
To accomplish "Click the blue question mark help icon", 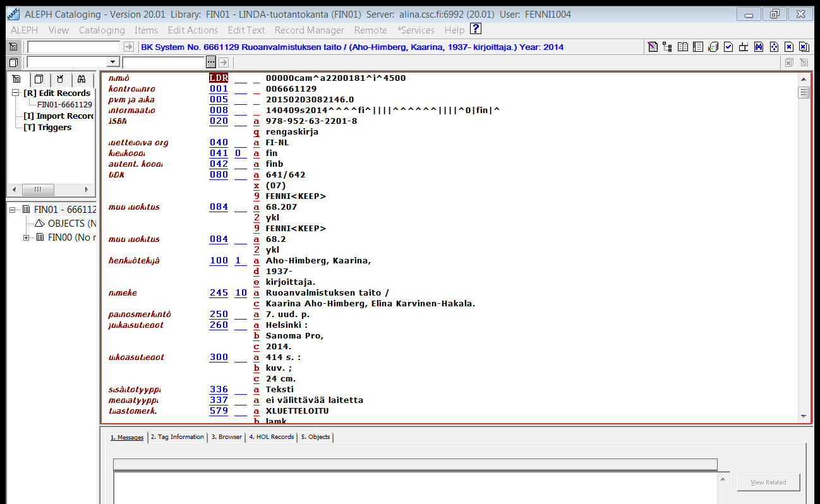I will click(476, 29).
